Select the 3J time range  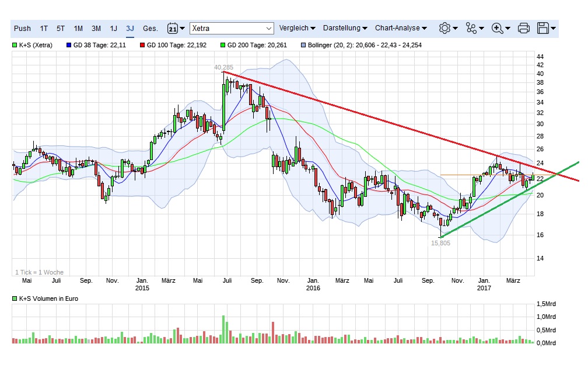[x=130, y=29]
